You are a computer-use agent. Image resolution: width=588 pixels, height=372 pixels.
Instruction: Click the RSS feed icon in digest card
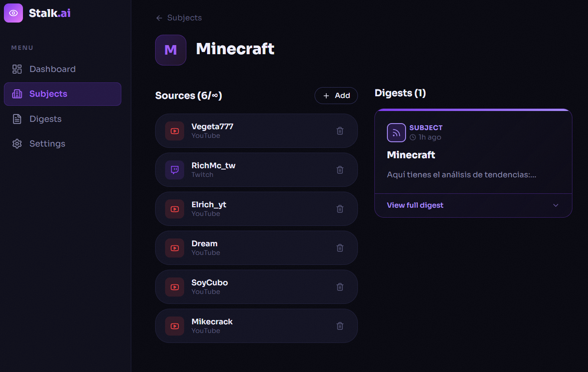(396, 133)
